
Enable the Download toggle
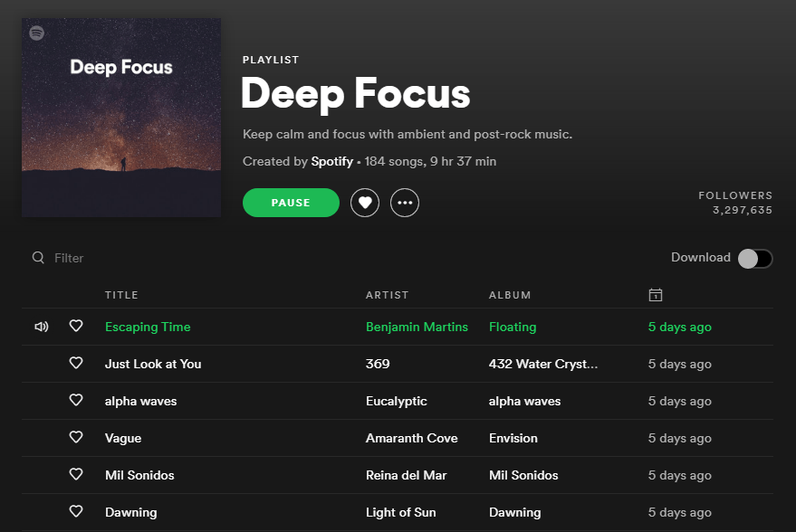pos(754,257)
